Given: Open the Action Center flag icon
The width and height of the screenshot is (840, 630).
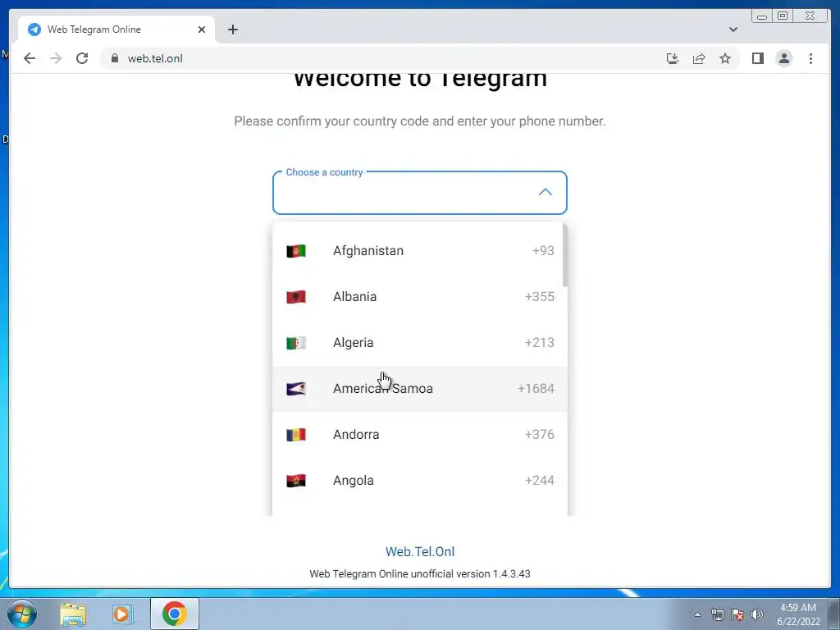Looking at the screenshot, I should coord(737,614).
